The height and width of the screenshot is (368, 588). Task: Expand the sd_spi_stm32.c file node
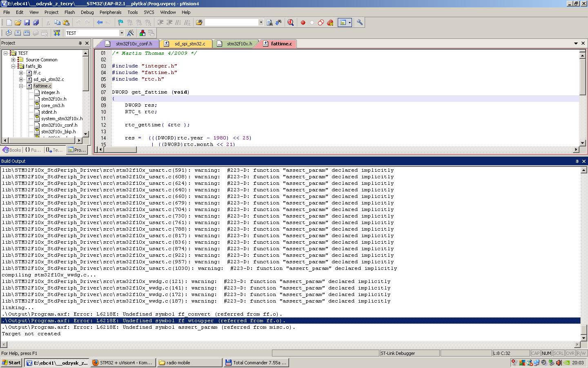pos(21,79)
